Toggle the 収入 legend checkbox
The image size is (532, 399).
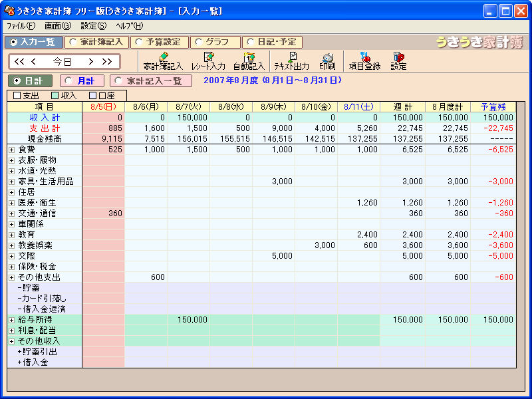55,96
